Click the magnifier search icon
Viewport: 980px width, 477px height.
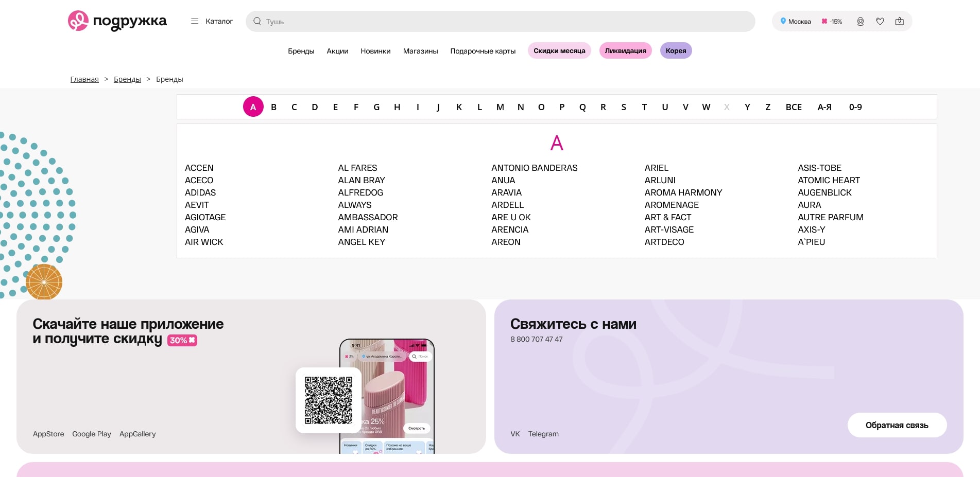[x=257, y=22]
